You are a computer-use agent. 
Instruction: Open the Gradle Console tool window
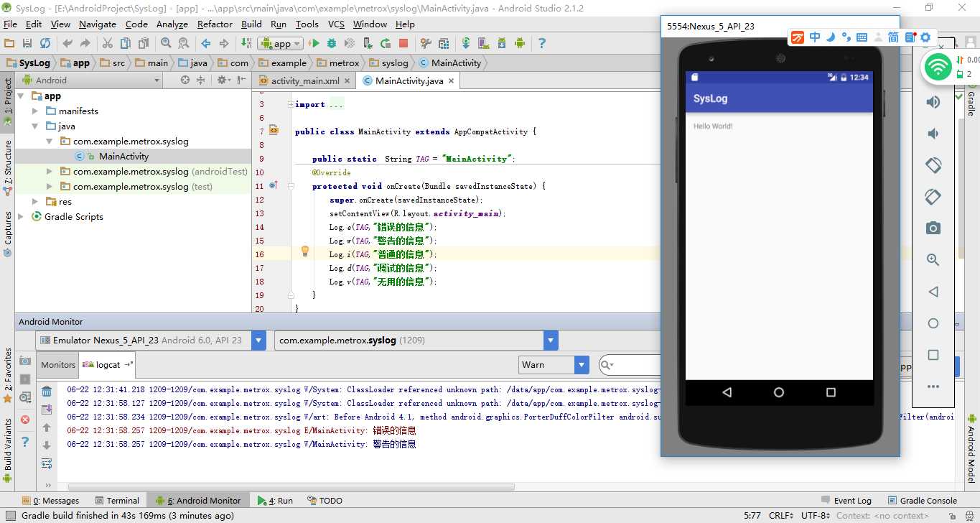[922, 501]
